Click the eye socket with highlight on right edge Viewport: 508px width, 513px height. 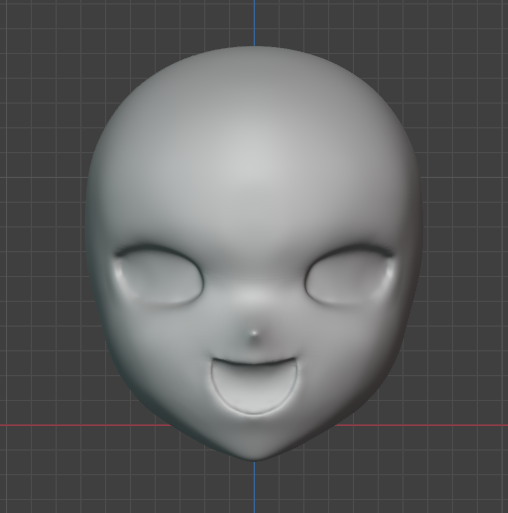point(349,275)
